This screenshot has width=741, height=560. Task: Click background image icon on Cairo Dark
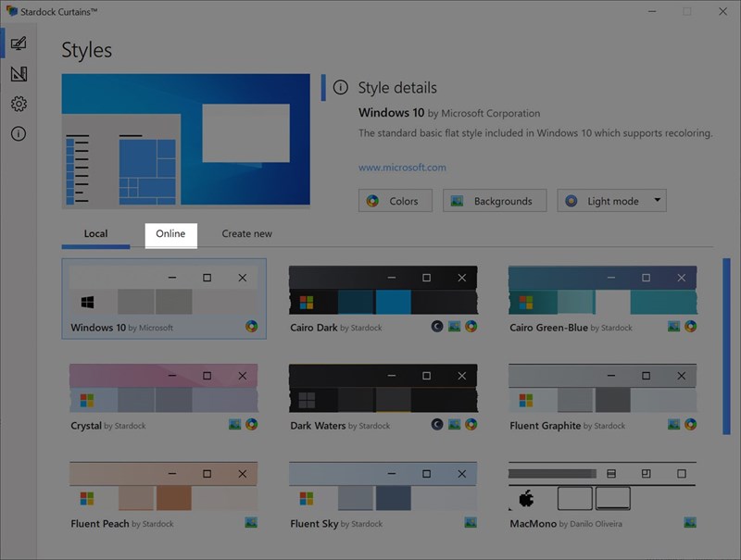(454, 326)
